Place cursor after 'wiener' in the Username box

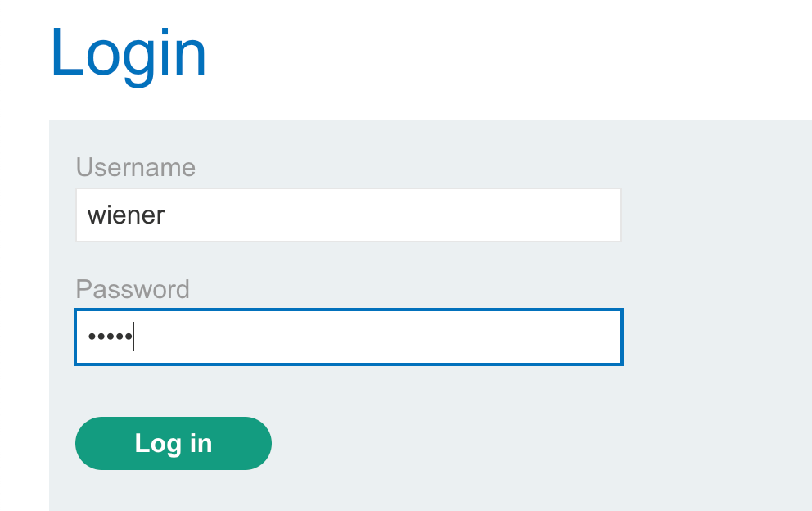(166, 215)
